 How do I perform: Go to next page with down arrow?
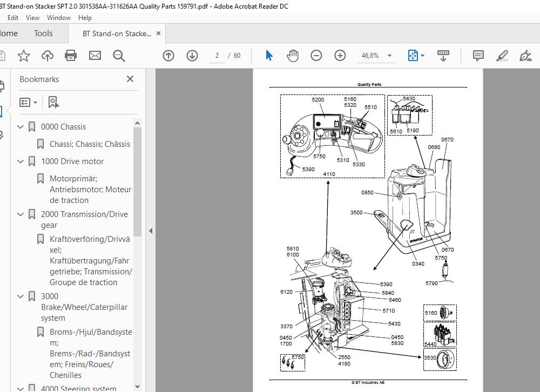coord(192,56)
